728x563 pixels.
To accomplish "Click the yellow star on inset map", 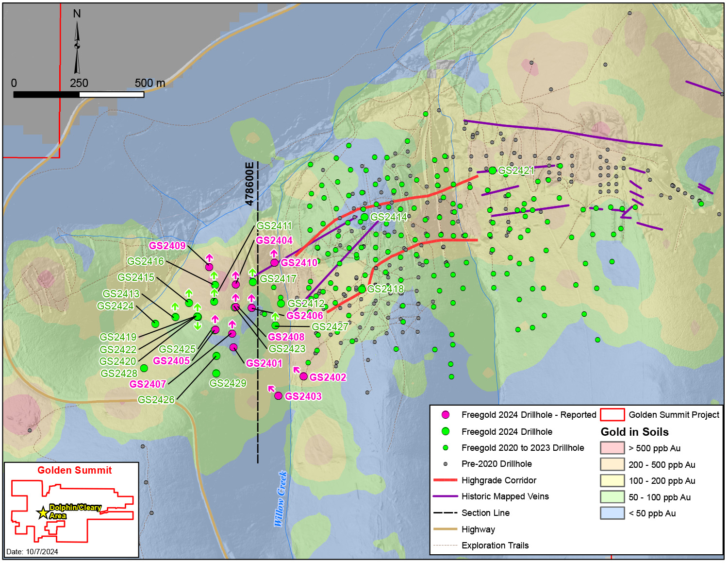I will (43, 513).
